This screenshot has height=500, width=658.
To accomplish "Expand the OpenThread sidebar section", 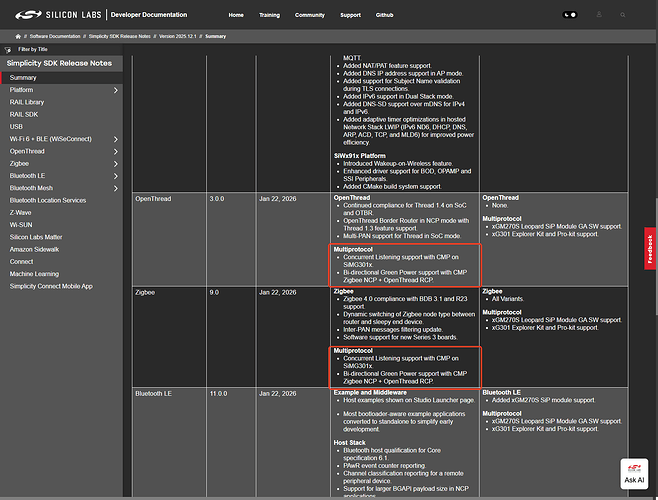I will tap(116, 152).
